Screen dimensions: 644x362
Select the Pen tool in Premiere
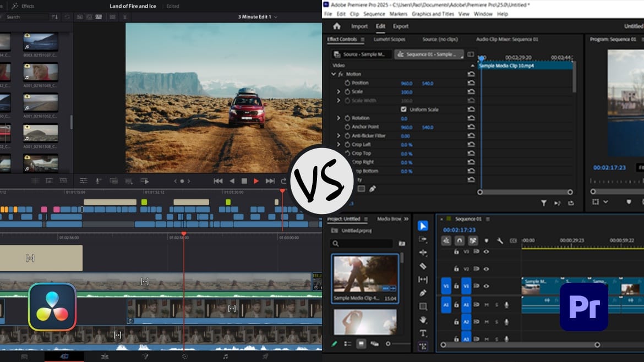coord(423,293)
